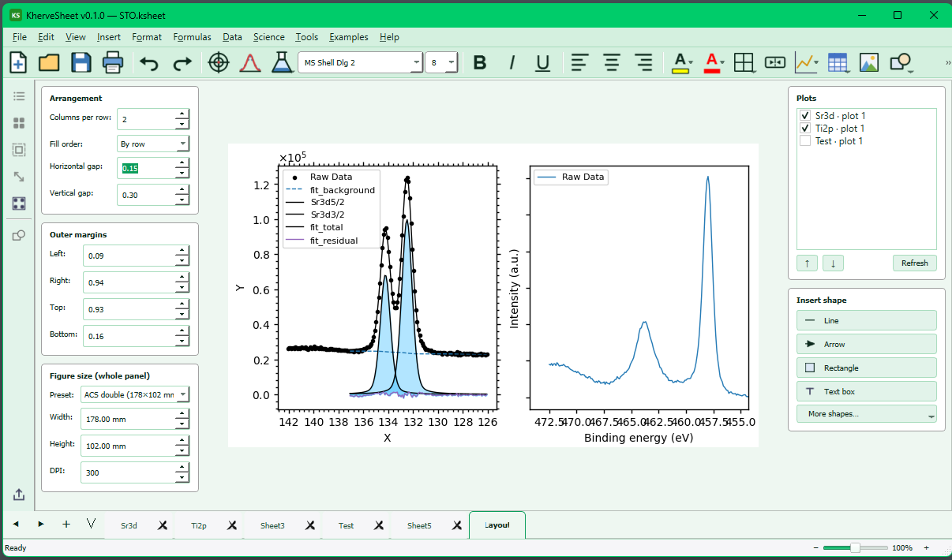Expand the More shapes dropdown

[x=866, y=414]
